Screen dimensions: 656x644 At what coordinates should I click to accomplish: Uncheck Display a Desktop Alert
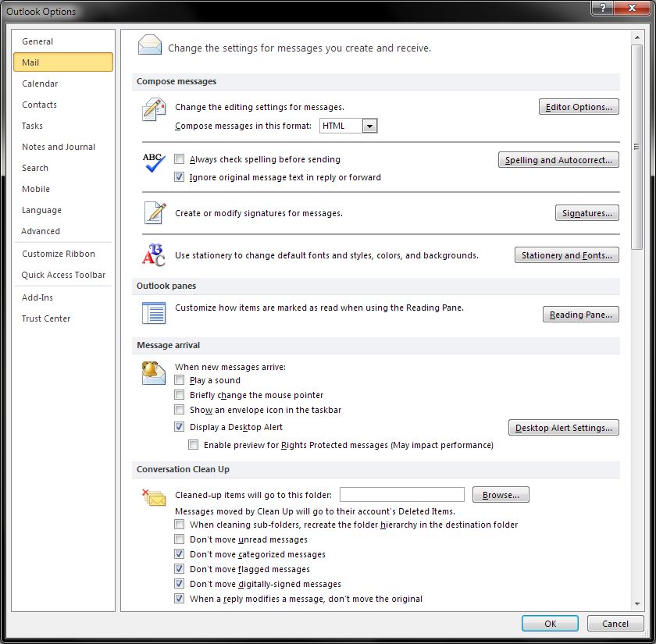pos(179,426)
